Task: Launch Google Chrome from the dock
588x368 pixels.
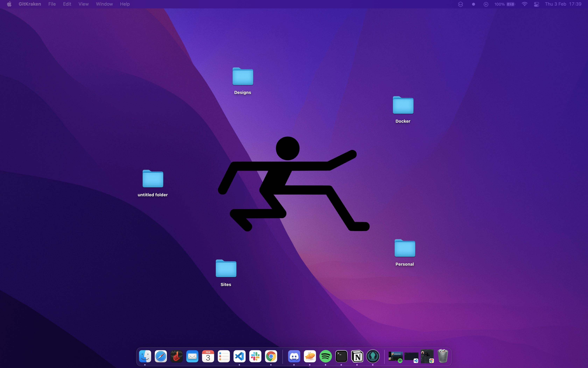Action: coord(271,356)
